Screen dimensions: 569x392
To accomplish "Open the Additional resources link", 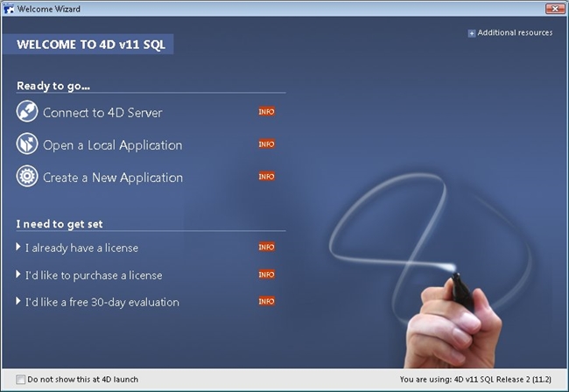I will point(515,33).
